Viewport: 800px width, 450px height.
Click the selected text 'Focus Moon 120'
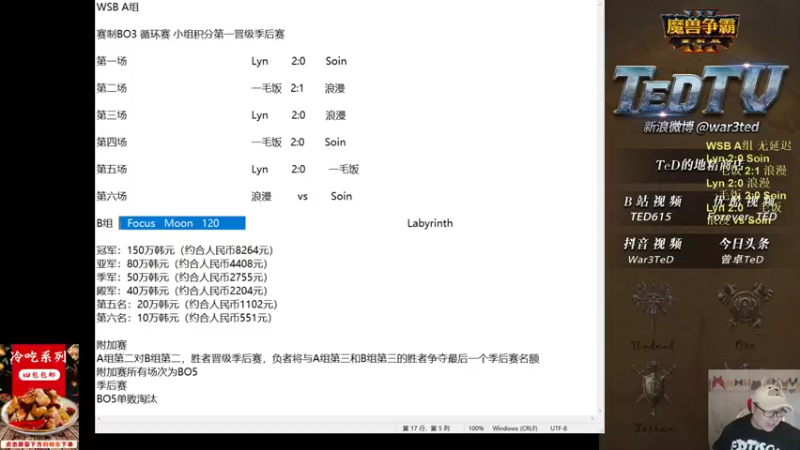point(182,223)
